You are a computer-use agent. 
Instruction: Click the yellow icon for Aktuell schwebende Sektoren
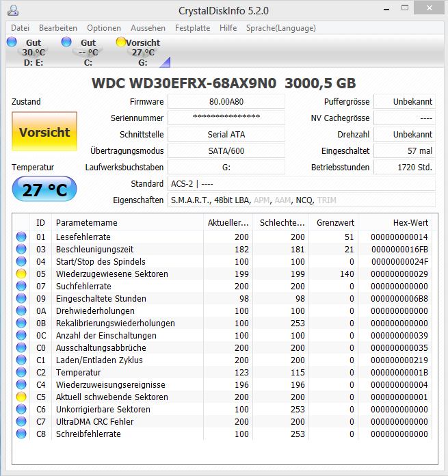tap(21, 397)
